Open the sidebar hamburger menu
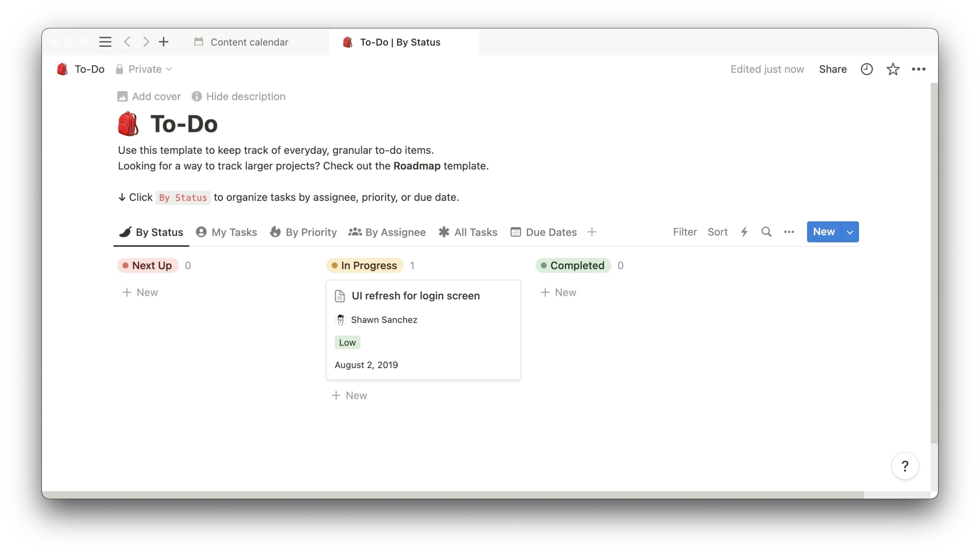The image size is (980, 554). 105,42
